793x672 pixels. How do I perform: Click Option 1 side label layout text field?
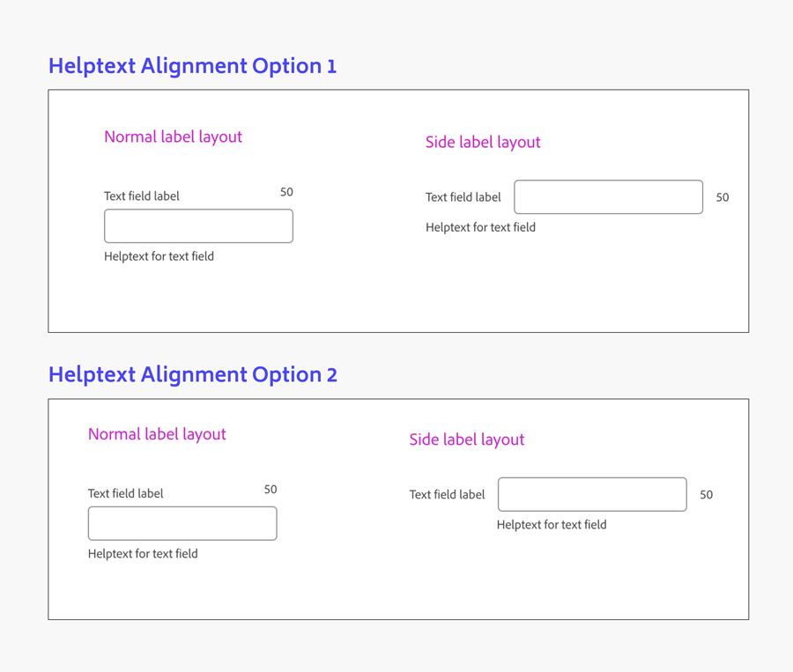608,196
